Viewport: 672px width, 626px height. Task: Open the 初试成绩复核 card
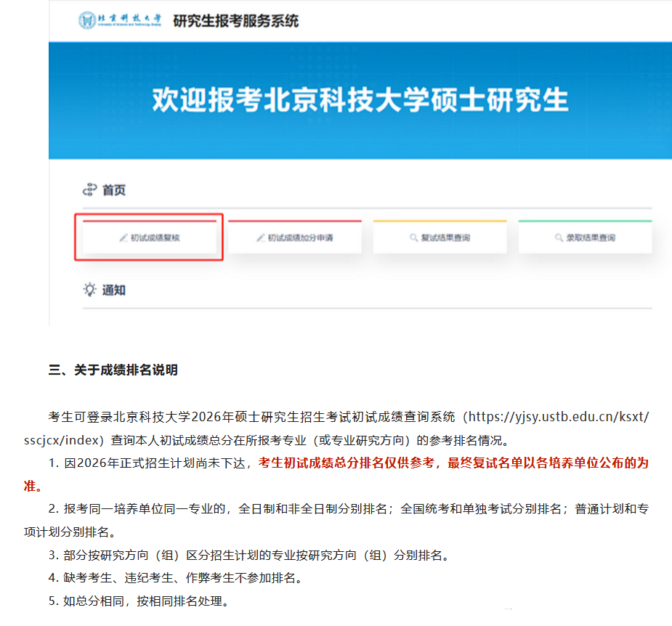[x=149, y=236]
